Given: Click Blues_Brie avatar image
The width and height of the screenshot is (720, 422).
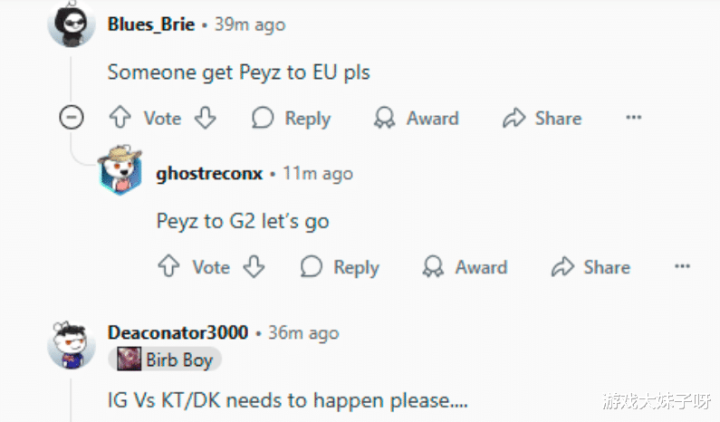Looking at the screenshot, I should point(72,23).
